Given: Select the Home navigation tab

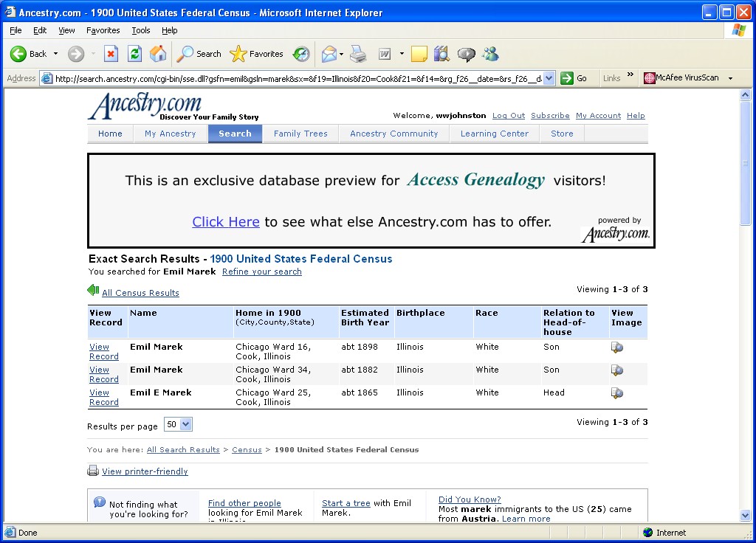Looking at the screenshot, I should pyautogui.click(x=110, y=134).
